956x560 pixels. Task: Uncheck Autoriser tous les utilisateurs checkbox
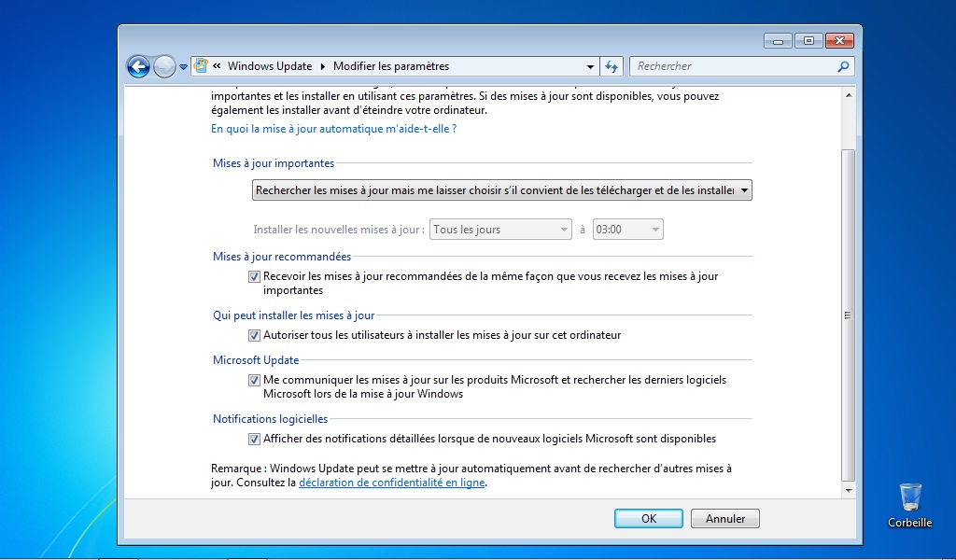point(254,335)
